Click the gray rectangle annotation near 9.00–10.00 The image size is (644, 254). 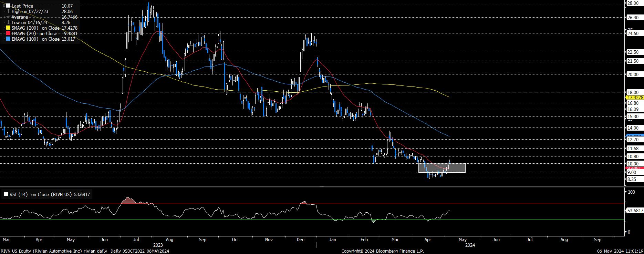click(x=442, y=168)
